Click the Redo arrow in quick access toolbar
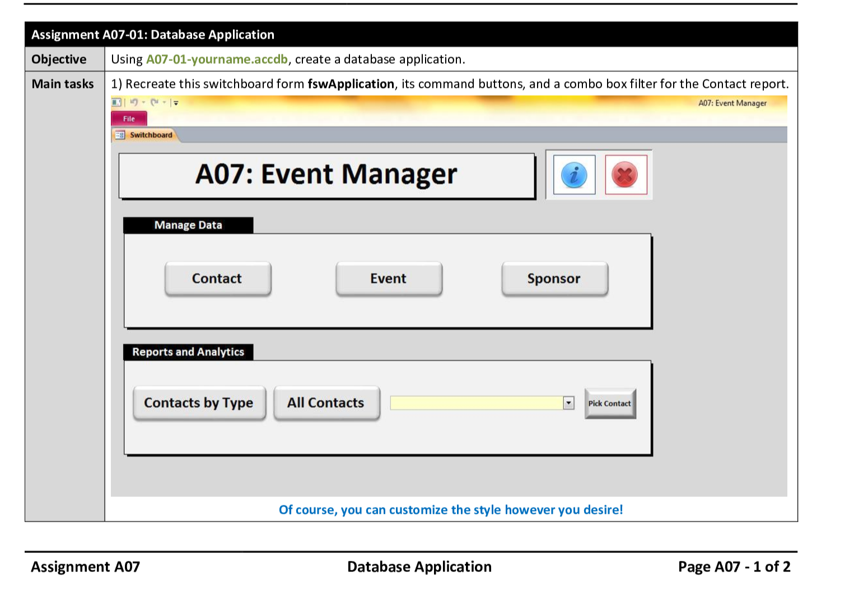Image resolution: width=868 pixels, height=600 pixels. (x=154, y=102)
